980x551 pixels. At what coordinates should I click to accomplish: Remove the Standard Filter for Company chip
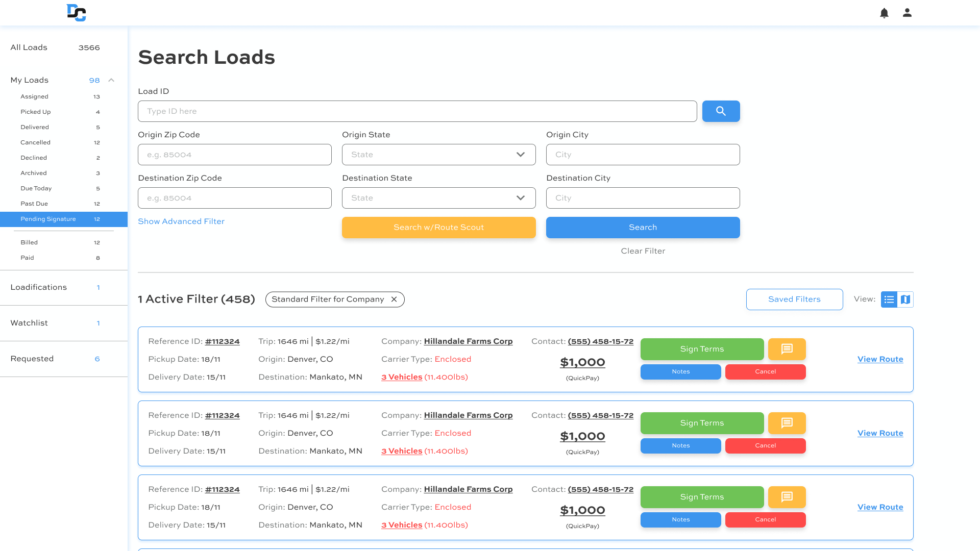pos(394,299)
